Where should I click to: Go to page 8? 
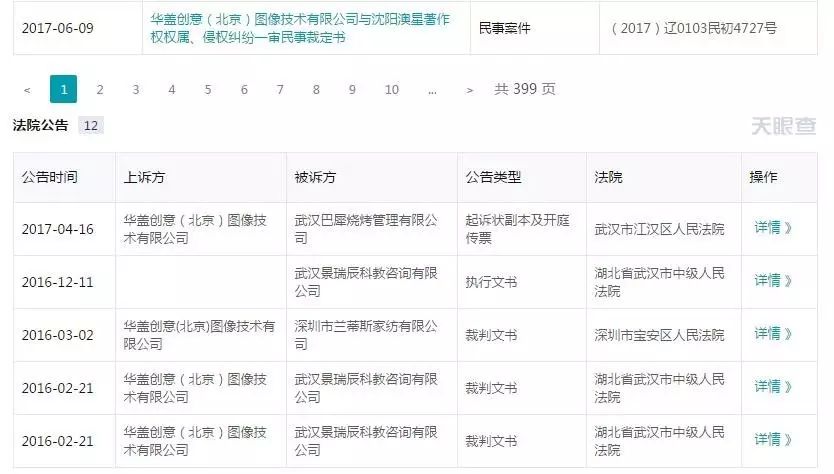point(316,89)
